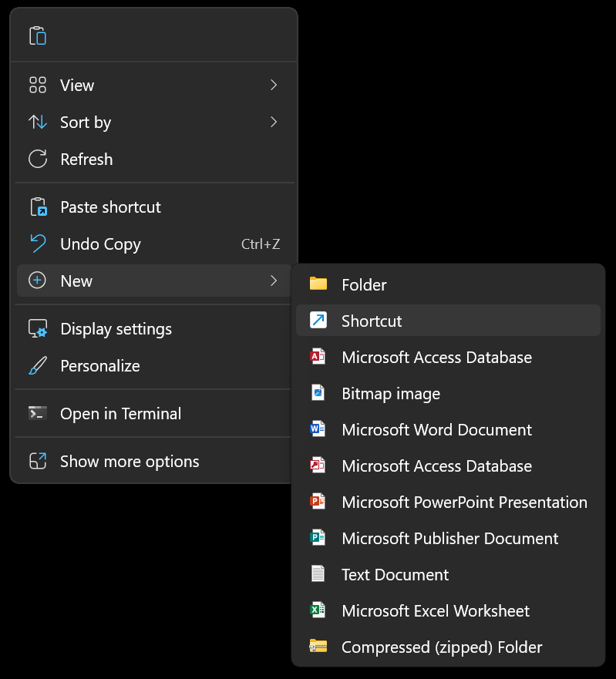
Task: Click the chevron beside New
Action: point(274,281)
